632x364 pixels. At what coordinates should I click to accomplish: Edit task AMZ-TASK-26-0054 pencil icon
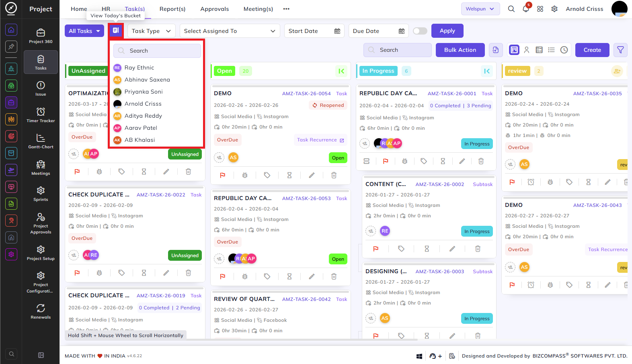[x=312, y=175]
